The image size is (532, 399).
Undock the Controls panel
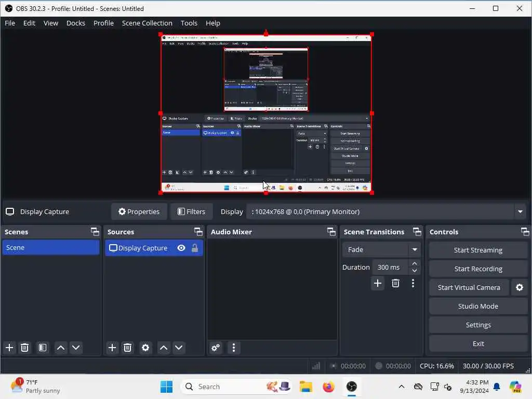pos(525,232)
